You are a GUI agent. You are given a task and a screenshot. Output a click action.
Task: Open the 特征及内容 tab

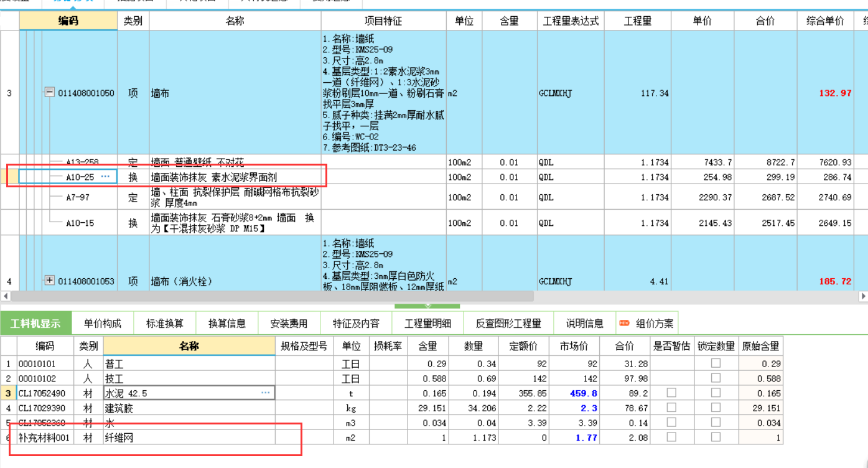356,323
